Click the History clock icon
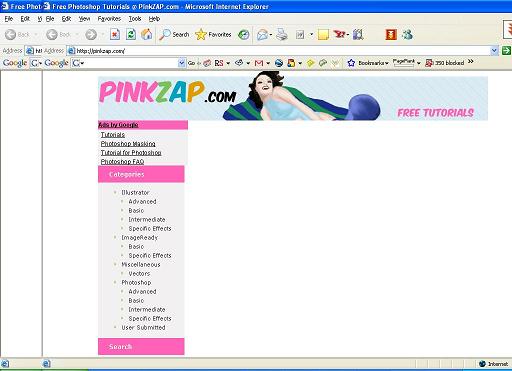 pos(244,34)
